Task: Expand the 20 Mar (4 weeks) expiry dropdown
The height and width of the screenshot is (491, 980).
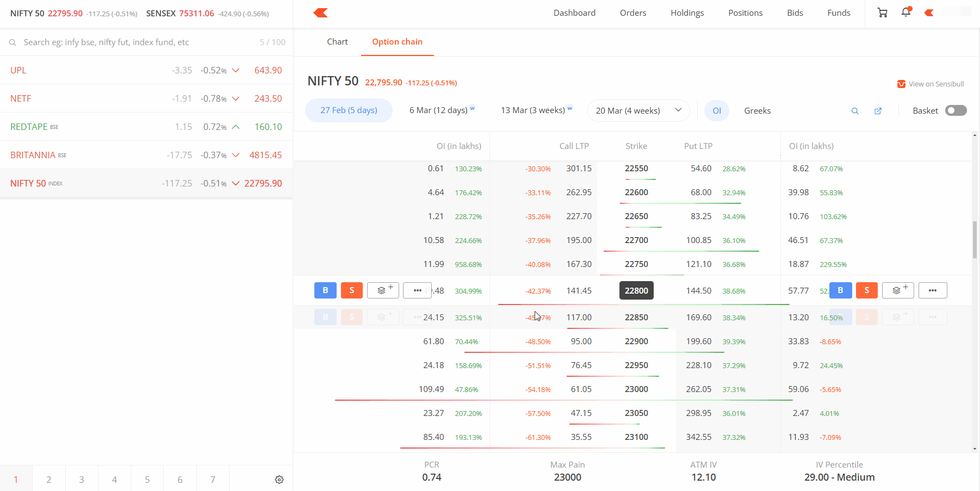Action: (x=638, y=110)
